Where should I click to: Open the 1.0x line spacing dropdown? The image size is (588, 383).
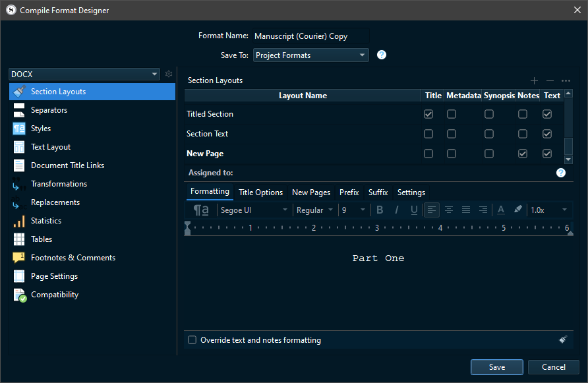[x=549, y=210]
